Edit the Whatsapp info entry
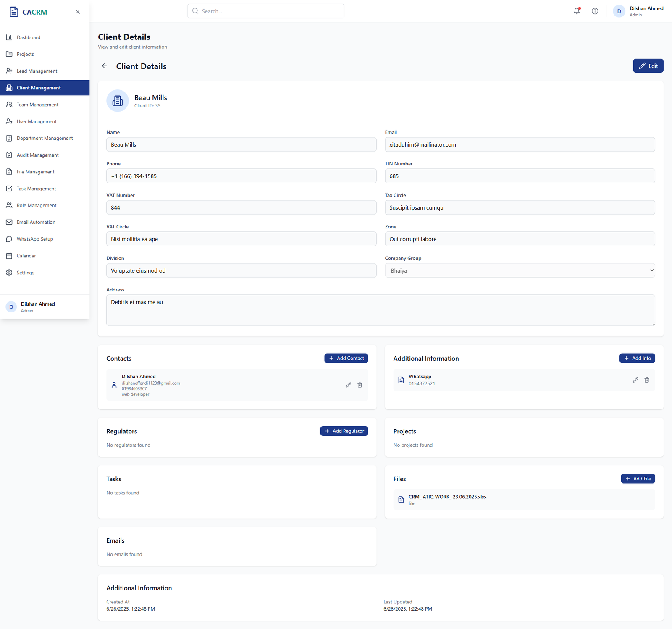 tap(635, 380)
